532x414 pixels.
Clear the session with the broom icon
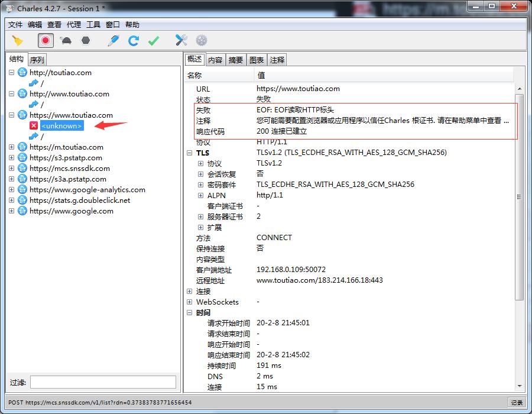click(x=16, y=40)
